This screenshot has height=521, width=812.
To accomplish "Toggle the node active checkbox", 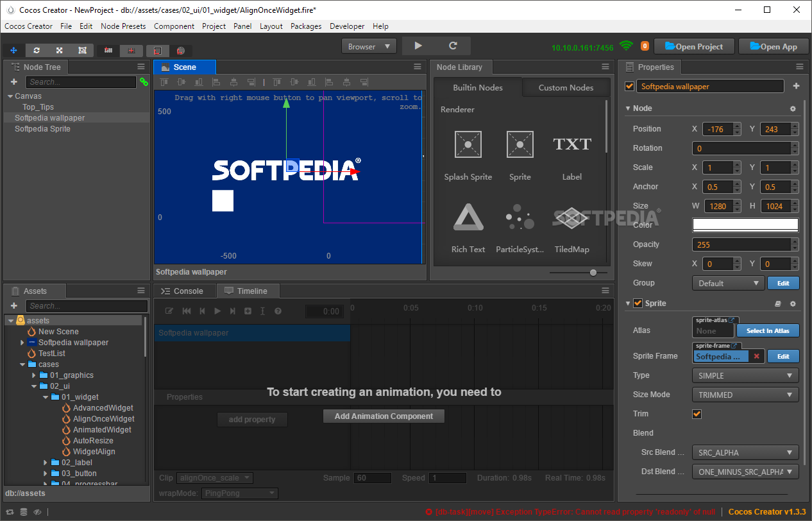I will pyautogui.click(x=630, y=86).
